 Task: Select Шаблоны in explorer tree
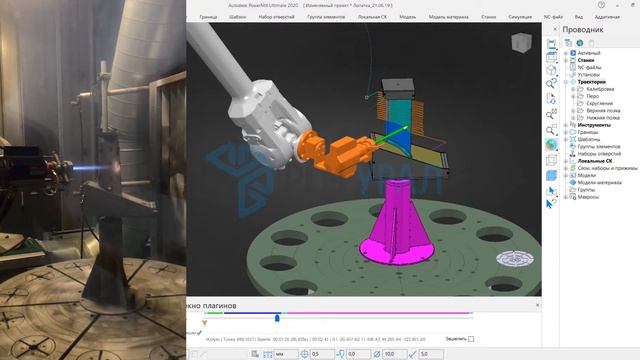coord(589,139)
